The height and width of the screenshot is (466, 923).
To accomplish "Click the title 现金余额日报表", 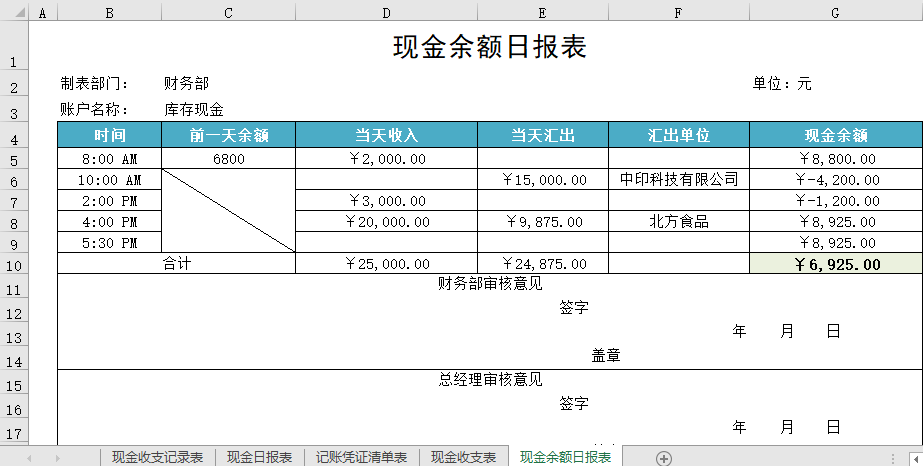I will pyautogui.click(x=489, y=47).
